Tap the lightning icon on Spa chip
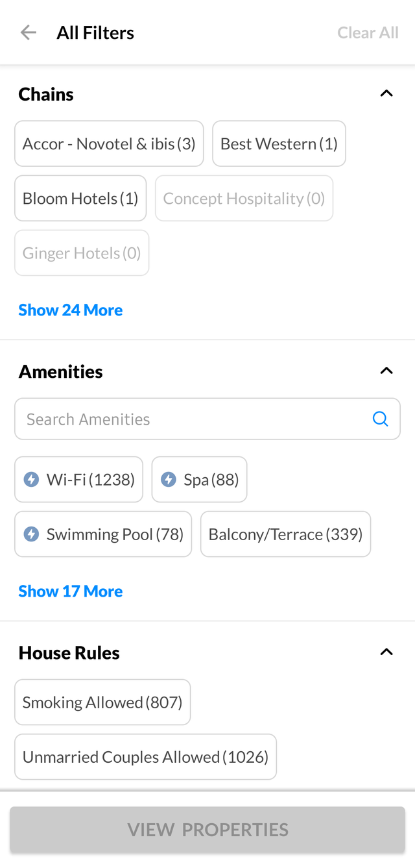Viewport: 415px width, 868px height. pyautogui.click(x=169, y=480)
